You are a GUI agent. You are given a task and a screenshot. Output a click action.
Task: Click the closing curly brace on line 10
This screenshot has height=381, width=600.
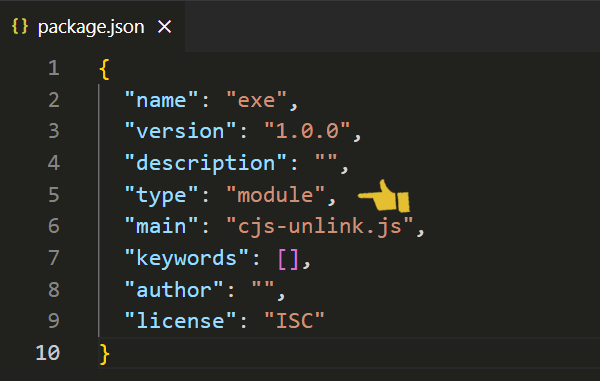click(x=104, y=354)
